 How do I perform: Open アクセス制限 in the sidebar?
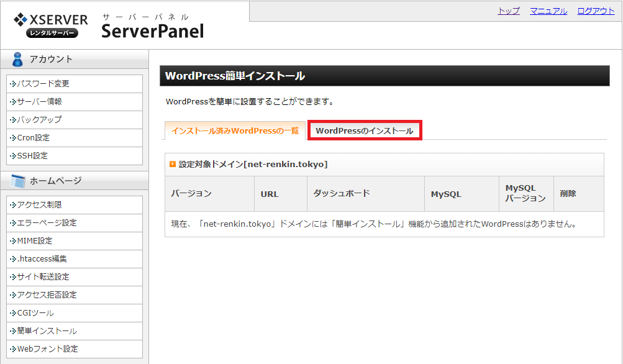[75, 205]
